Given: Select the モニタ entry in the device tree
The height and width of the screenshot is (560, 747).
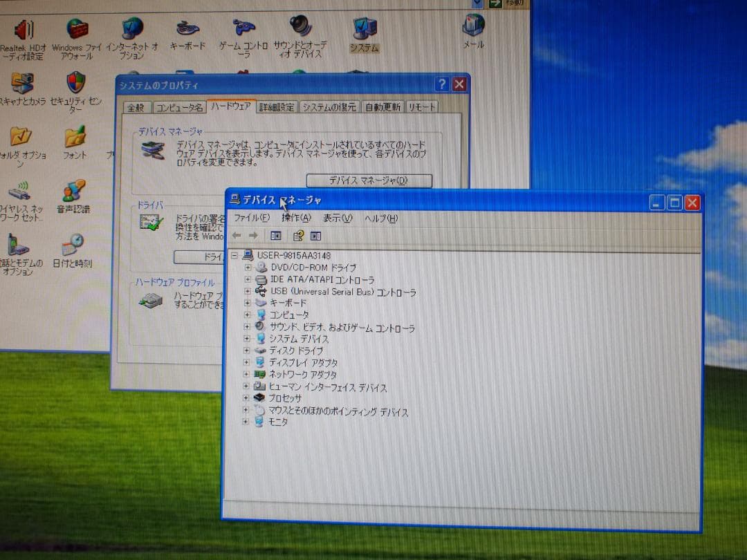Looking at the screenshot, I should pyautogui.click(x=279, y=422).
